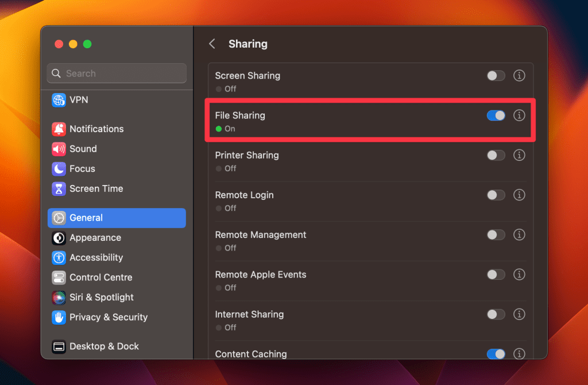
Task: Open File Sharing info button
Action: [519, 115]
